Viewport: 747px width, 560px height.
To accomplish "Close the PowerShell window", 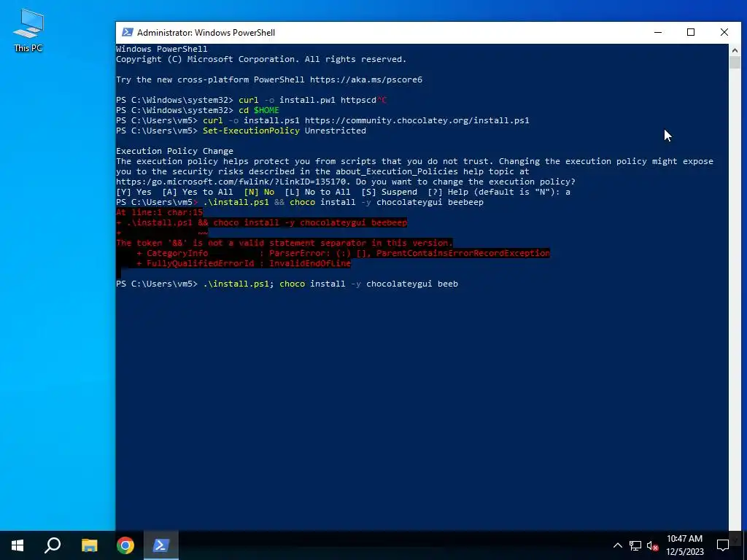I will click(x=724, y=32).
